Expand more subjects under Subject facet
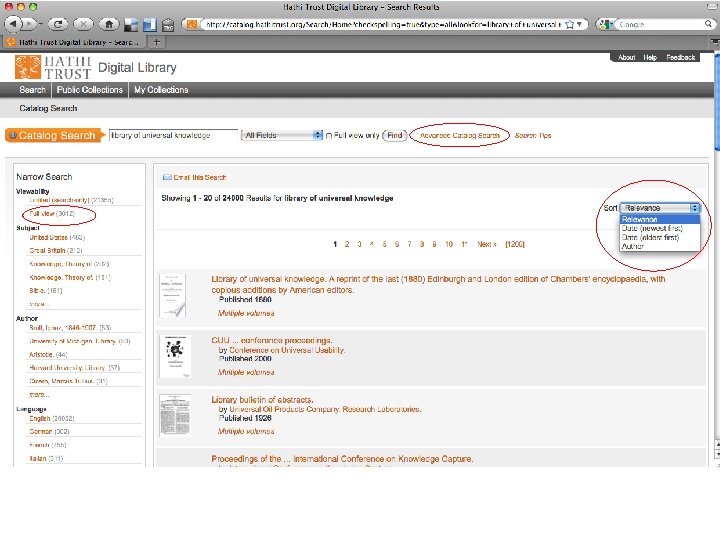Image resolution: width=720 pixels, height=540 pixels. tap(39, 304)
